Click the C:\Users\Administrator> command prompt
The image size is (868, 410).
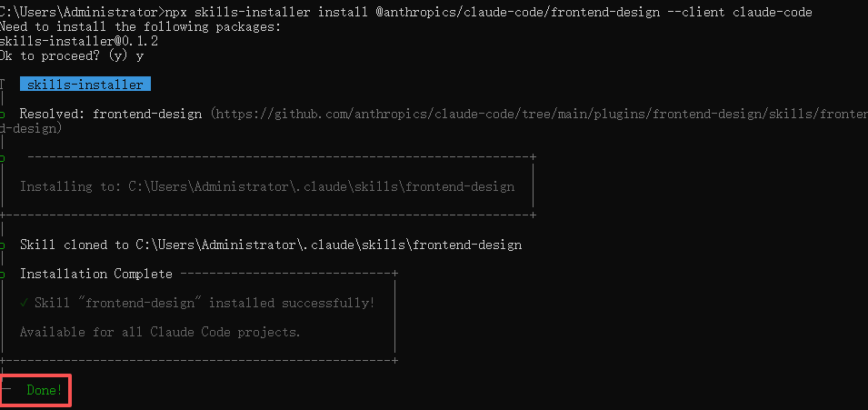point(80,12)
